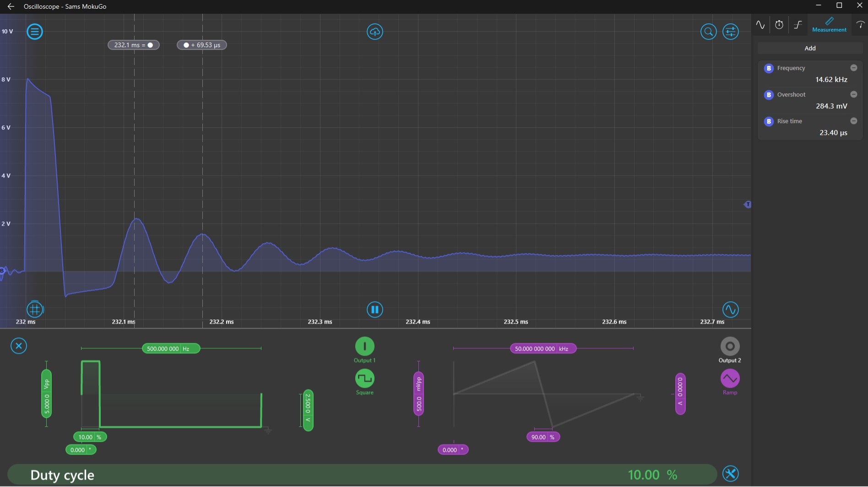Click the wrench tools icon
The width and height of the screenshot is (868, 487).
[730, 474]
